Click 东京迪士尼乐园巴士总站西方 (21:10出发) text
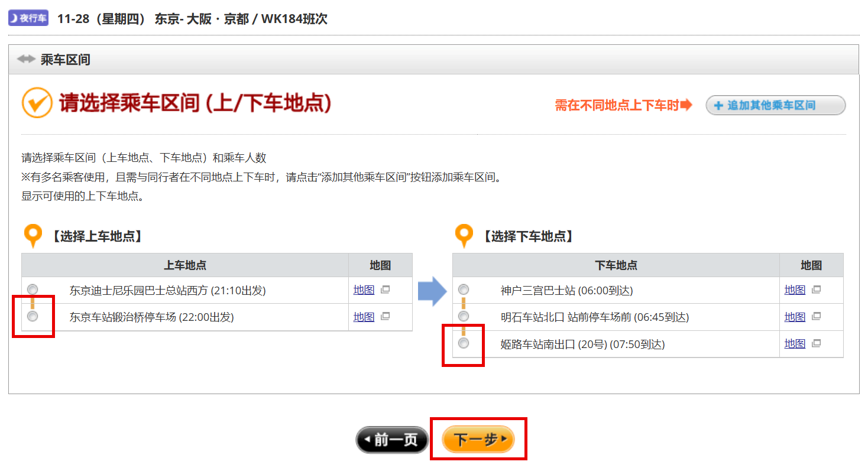 (x=168, y=290)
